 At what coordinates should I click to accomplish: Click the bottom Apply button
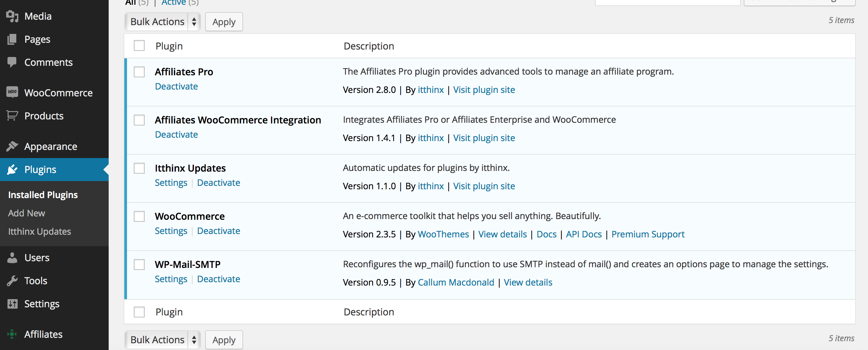224,340
